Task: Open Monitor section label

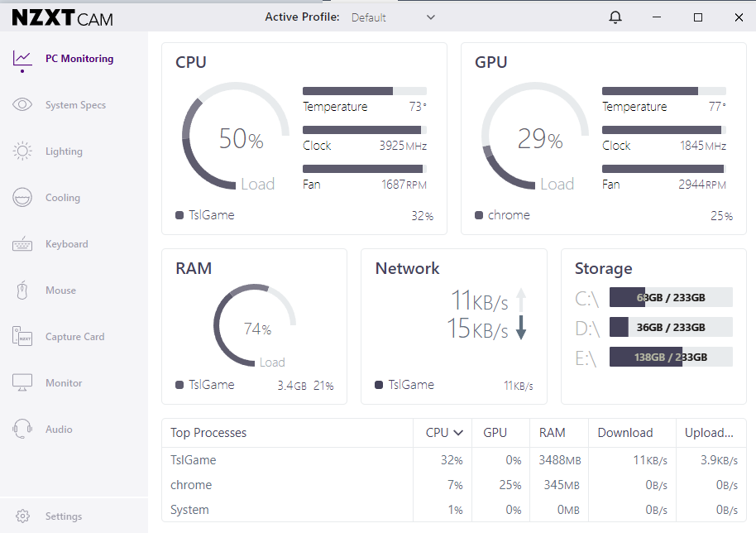Action: [x=64, y=383]
